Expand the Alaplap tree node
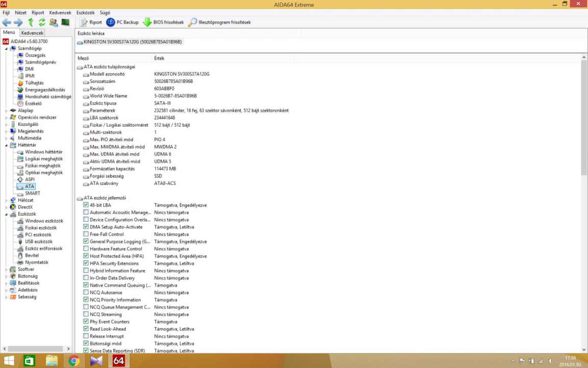The image size is (588, 368). pos(6,111)
